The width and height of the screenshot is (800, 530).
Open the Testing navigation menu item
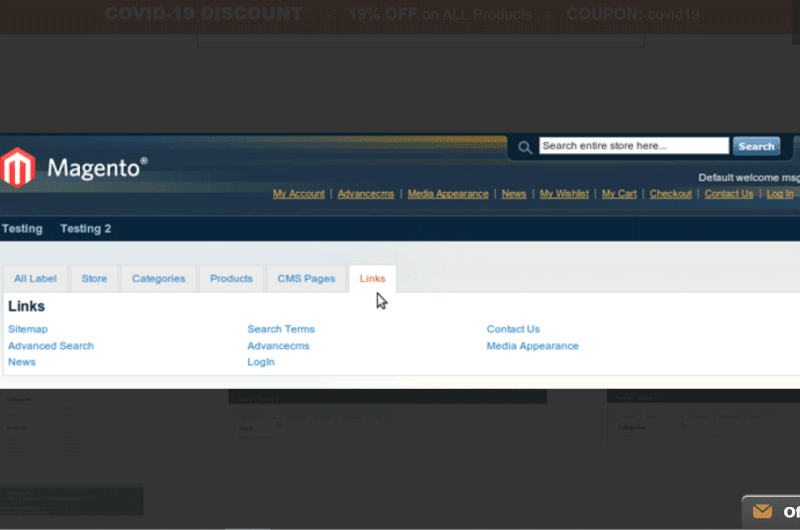pos(22,229)
